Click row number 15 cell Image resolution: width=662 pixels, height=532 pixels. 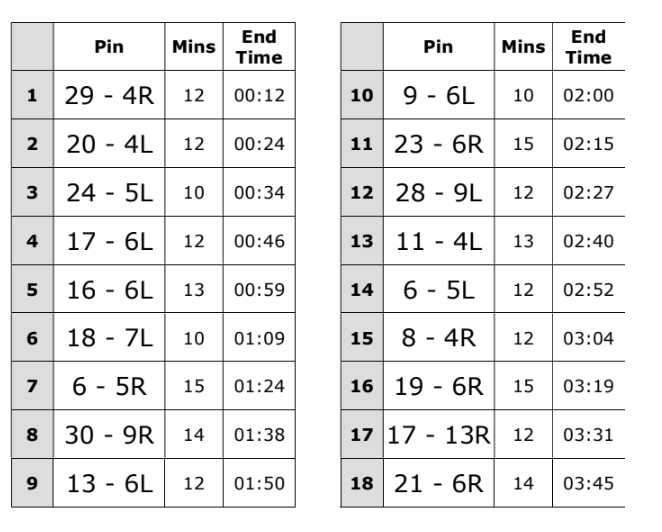pyautogui.click(x=361, y=338)
